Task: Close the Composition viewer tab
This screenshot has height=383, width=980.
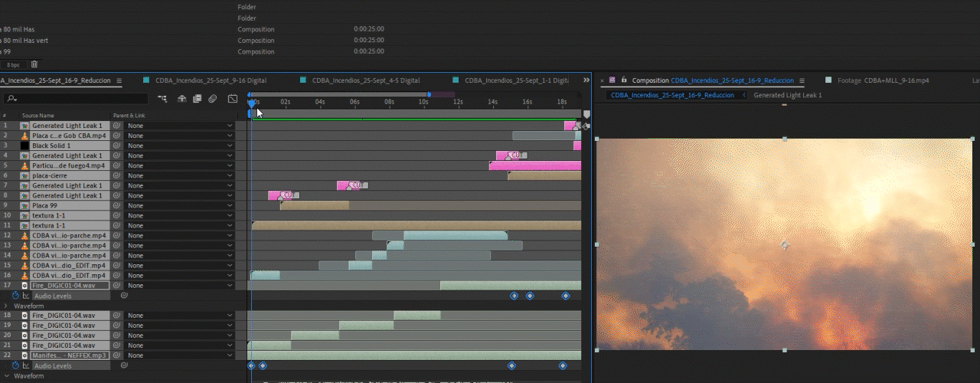Action: click(x=602, y=80)
